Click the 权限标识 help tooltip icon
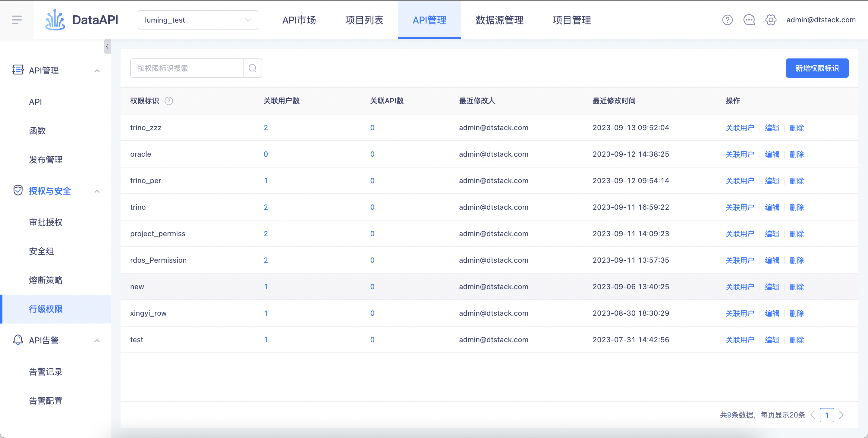The width and height of the screenshot is (868, 438). pos(168,101)
